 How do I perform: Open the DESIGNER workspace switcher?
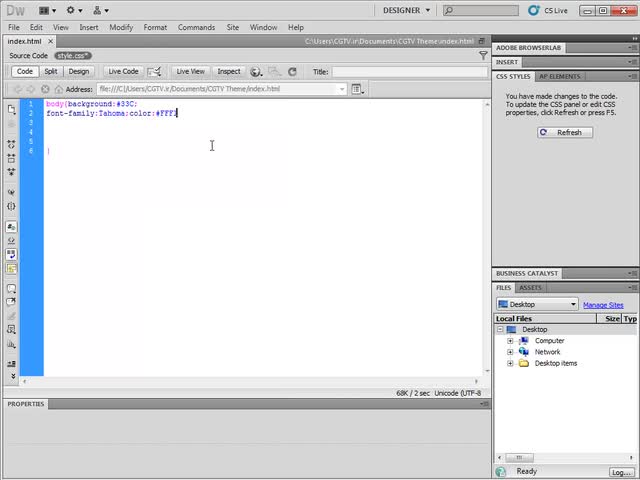coord(406,11)
